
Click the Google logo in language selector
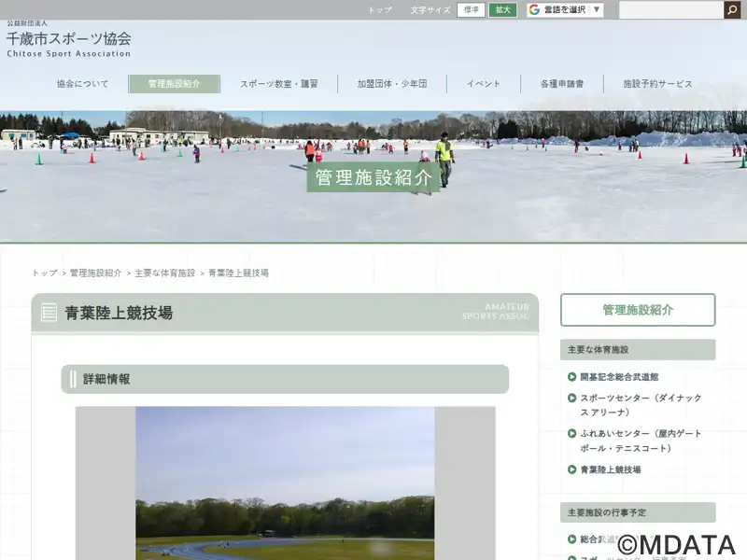click(534, 10)
